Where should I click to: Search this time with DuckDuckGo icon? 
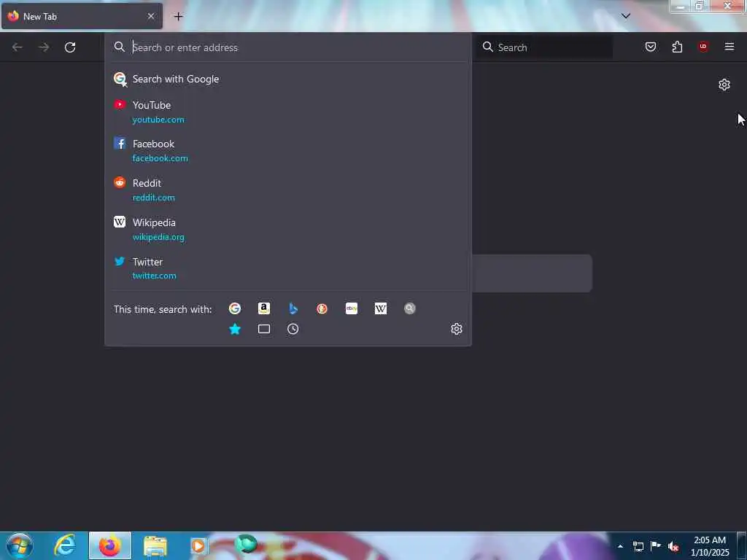(322, 308)
